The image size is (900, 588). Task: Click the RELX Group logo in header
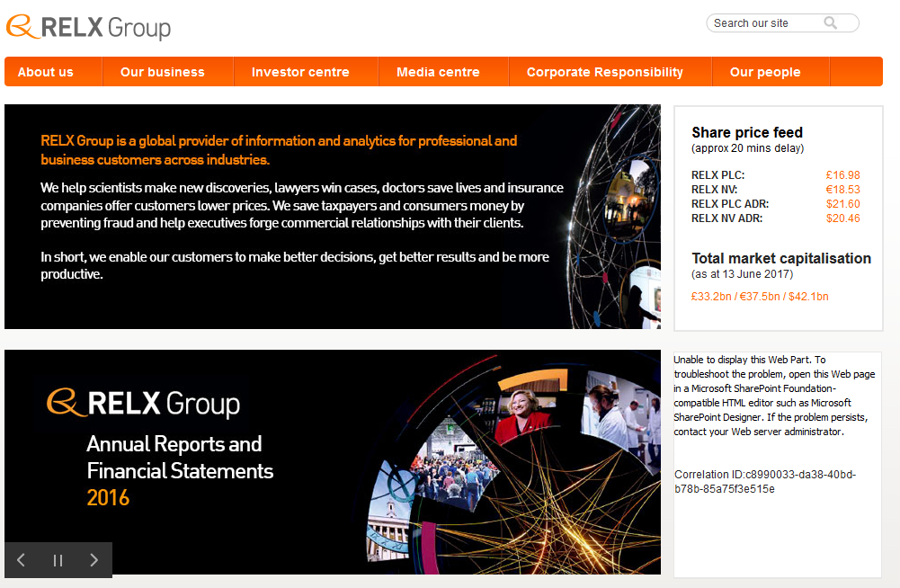tap(88, 27)
